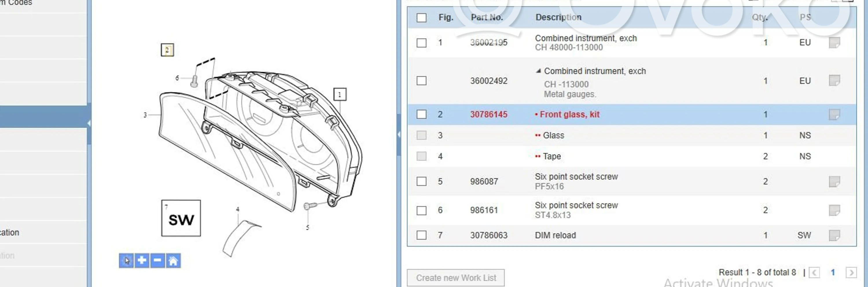This screenshot has height=287, width=868.
Task: Select the highlighted blue sidebar menu item
Action: click(x=43, y=117)
